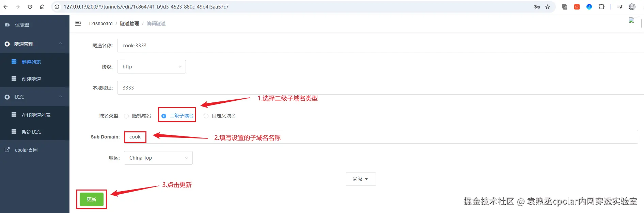Image resolution: width=644 pixels, height=213 pixels.
Task: Open the 协议 http dropdown
Action: pos(152,67)
